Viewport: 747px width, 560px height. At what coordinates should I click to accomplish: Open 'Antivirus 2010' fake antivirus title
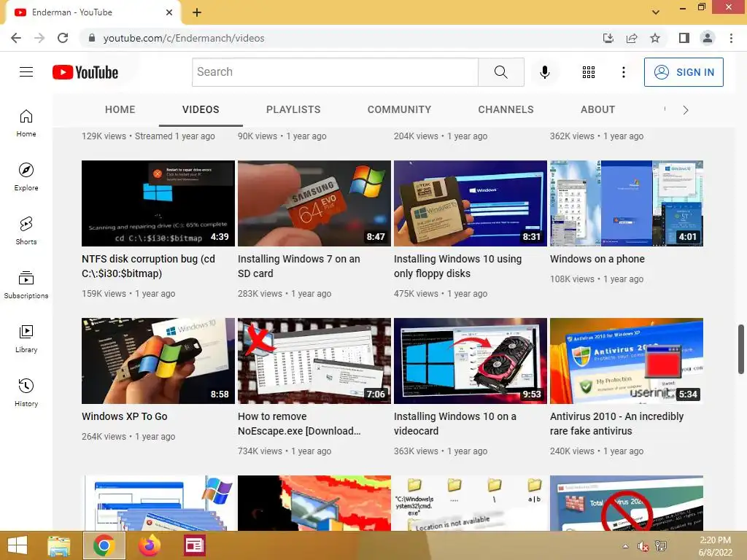pos(616,424)
